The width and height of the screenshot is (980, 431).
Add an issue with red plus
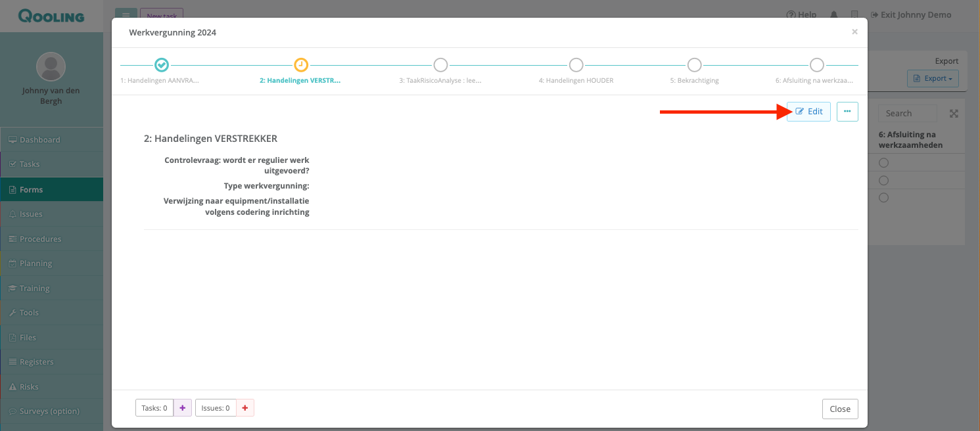(245, 408)
